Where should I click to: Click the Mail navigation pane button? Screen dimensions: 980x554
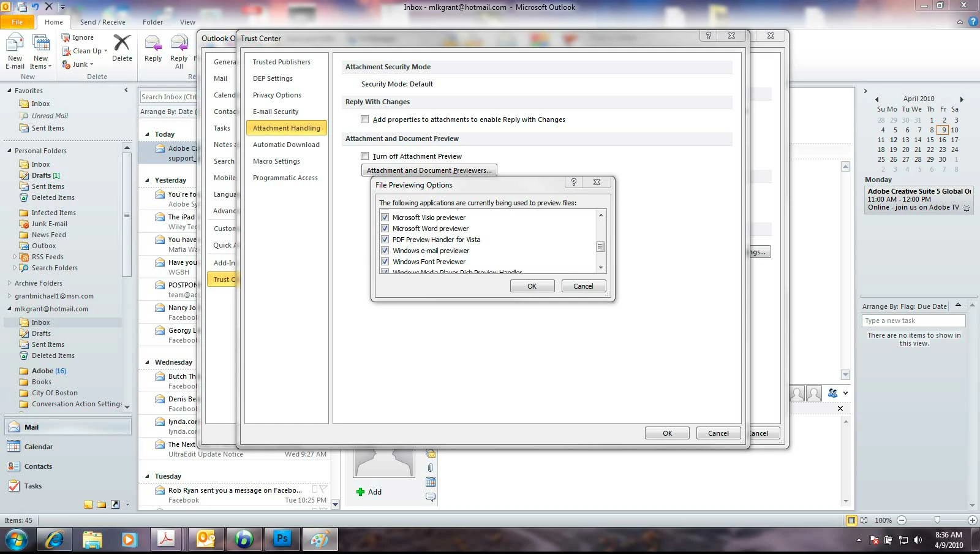click(67, 427)
